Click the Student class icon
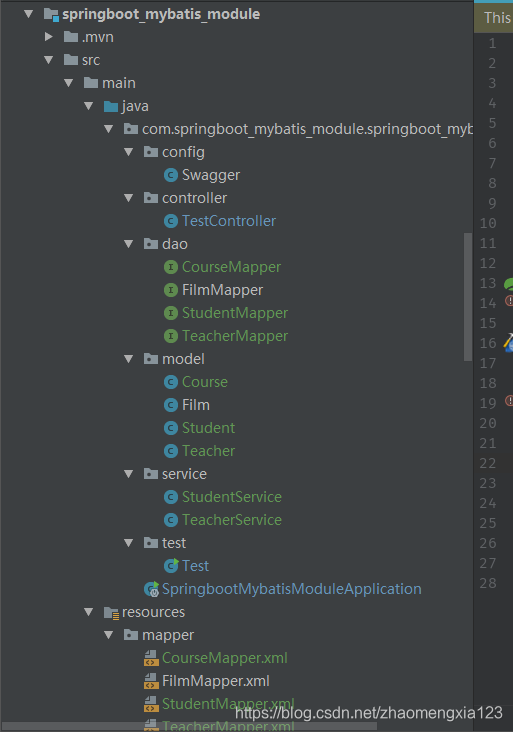The height and width of the screenshot is (732, 513). pos(171,428)
